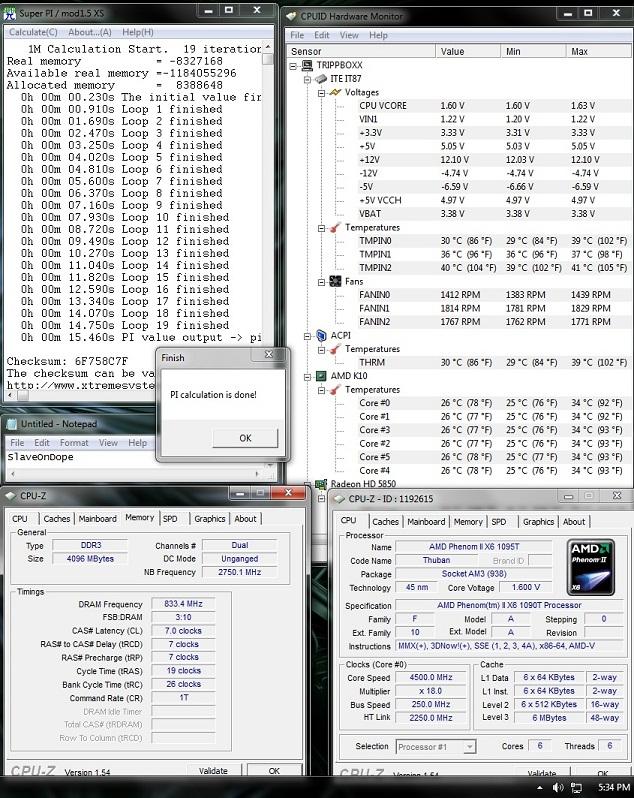Click the Voltages lightning icon

tap(335, 92)
